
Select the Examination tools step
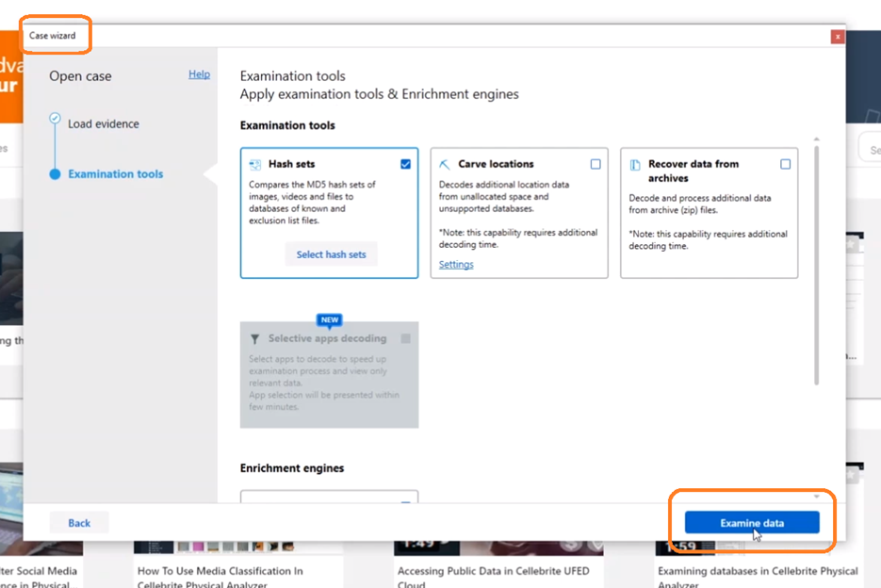tap(115, 174)
